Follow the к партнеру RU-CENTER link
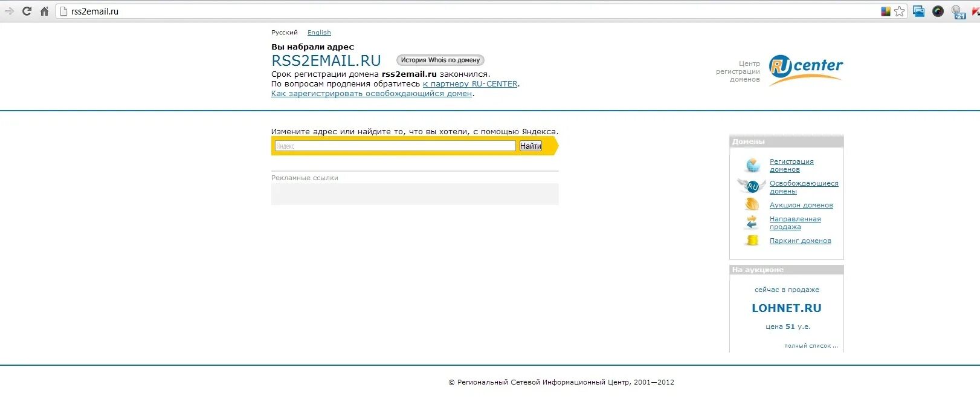 coord(470,84)
